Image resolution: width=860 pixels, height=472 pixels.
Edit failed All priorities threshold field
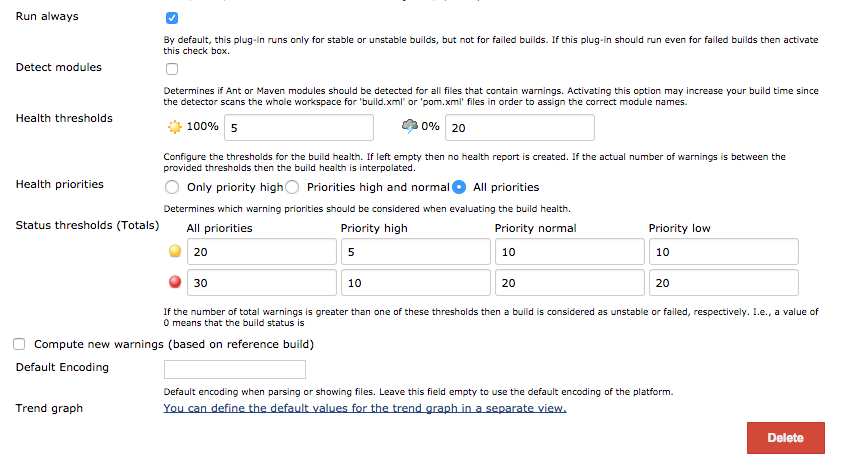[261, 283]
